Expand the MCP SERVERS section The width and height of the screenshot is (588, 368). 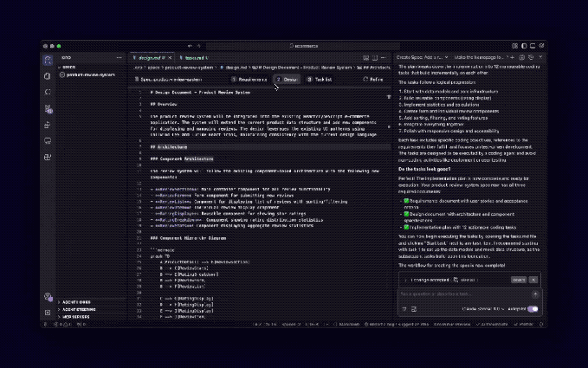tap(74, 317)
